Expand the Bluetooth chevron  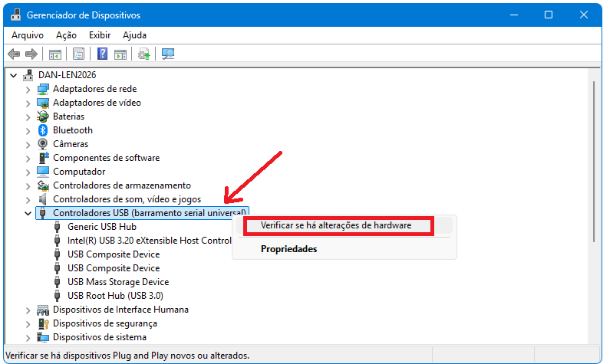28,131
